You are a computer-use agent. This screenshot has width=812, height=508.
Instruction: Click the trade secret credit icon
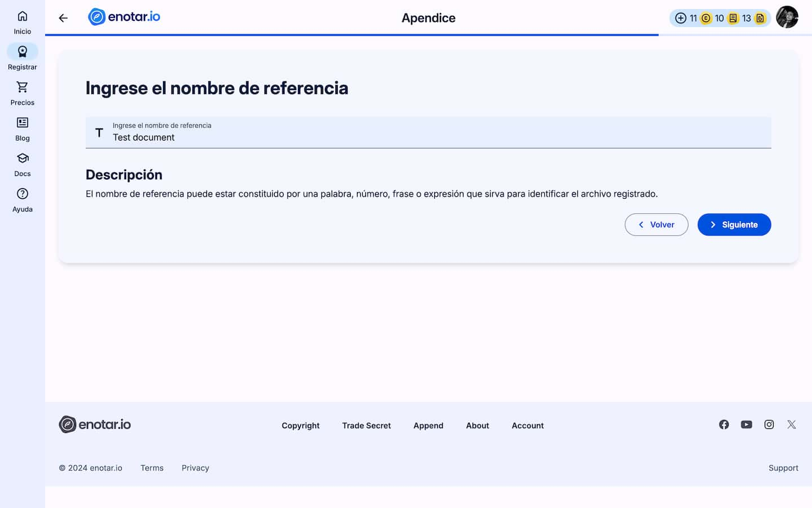point(733,18)
